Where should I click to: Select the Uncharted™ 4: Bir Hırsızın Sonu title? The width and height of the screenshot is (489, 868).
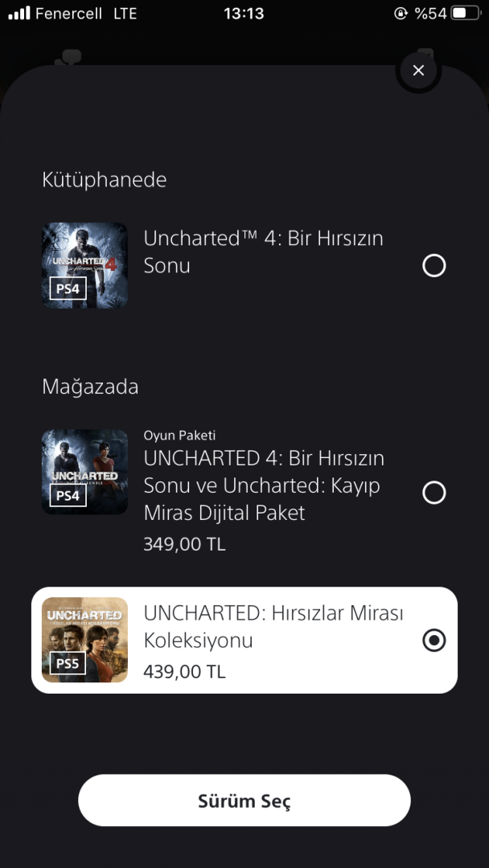263,252
